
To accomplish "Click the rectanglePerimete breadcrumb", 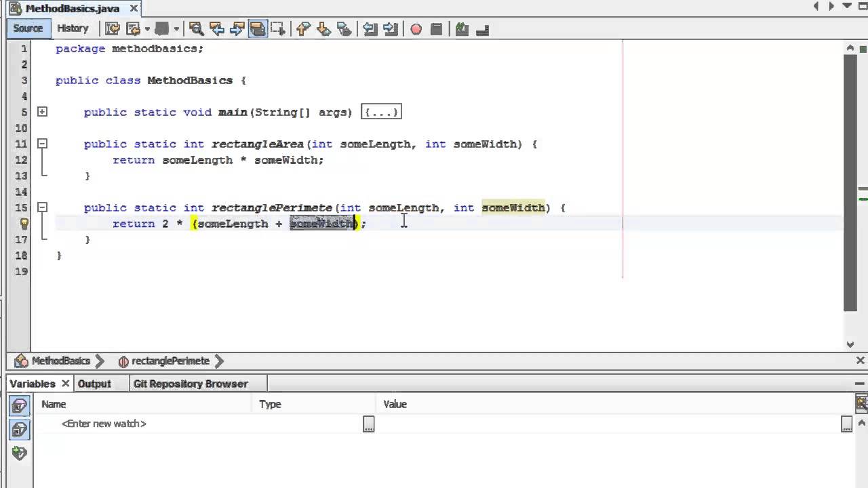I will 170,361.
